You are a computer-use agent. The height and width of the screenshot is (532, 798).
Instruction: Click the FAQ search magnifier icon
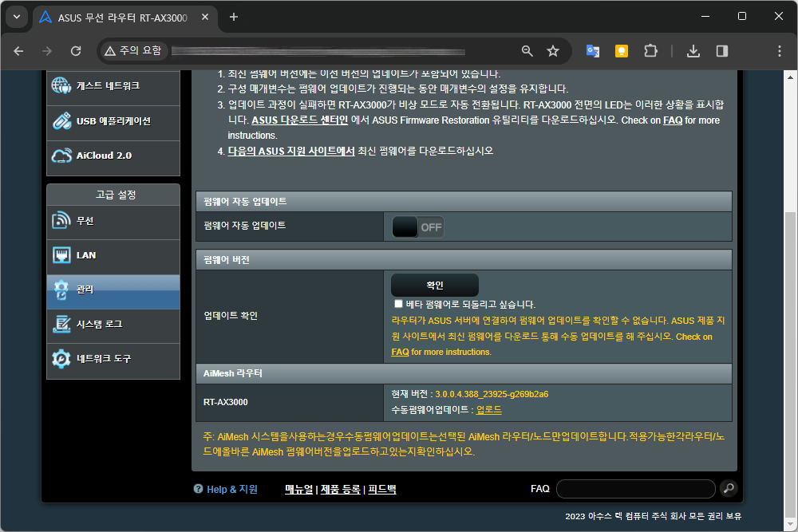point(729,488)
